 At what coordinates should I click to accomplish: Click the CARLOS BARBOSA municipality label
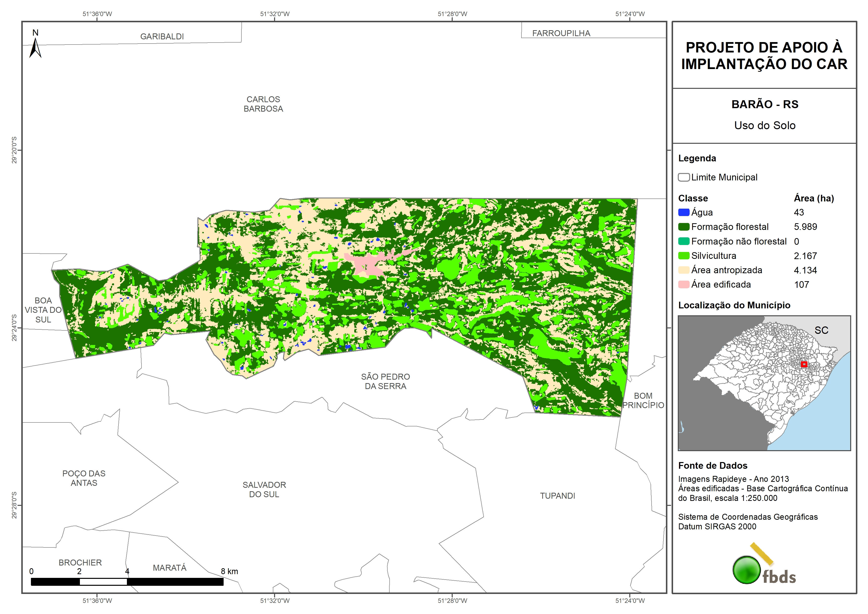(263, 104)
